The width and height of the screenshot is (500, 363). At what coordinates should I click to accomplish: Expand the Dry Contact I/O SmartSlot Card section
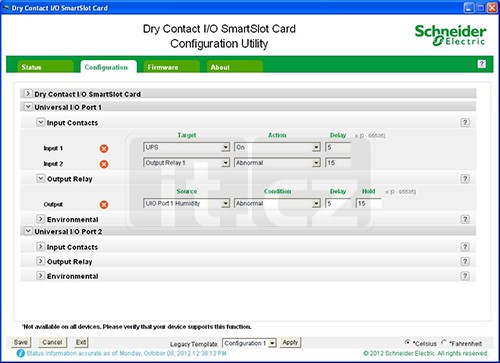(x=28, y=94)
